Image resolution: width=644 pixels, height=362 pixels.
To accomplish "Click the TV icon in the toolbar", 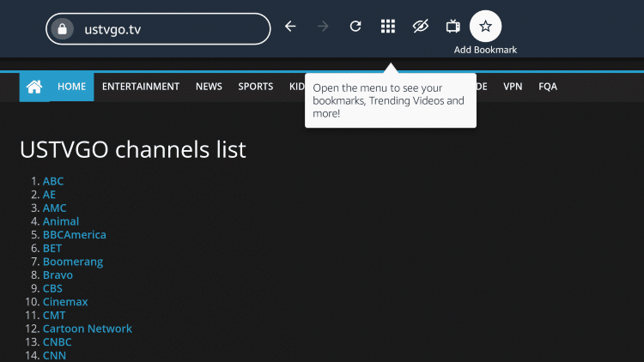I will [453, 27].
